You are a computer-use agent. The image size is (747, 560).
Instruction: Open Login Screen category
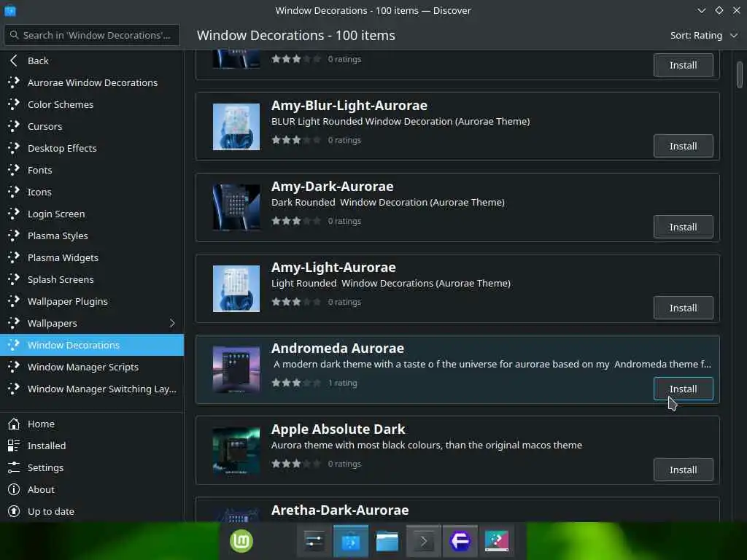point(92,214)
